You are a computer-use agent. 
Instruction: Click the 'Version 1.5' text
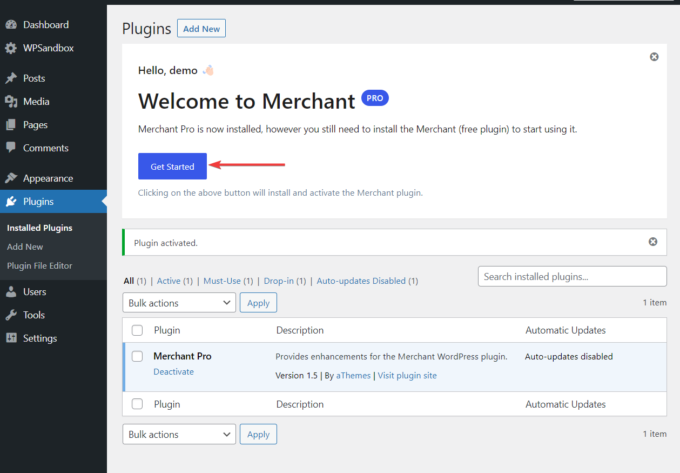click(x=296, y=375)
